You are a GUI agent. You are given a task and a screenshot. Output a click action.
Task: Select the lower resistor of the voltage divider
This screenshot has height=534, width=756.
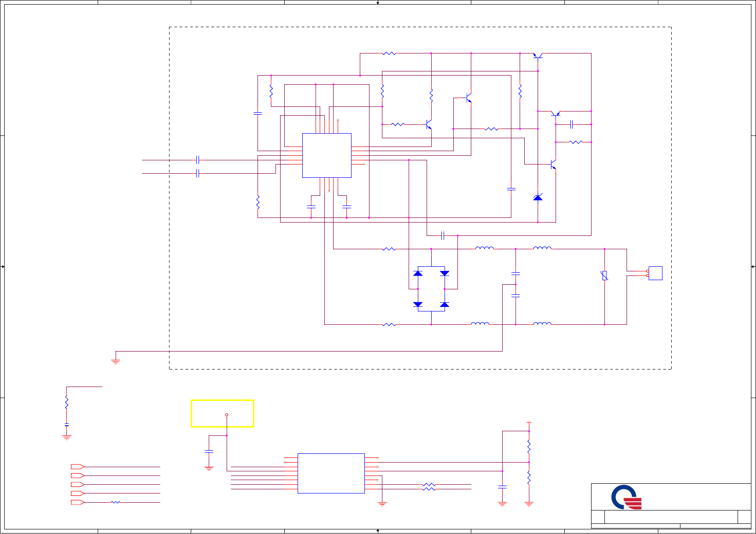(529, 478)
